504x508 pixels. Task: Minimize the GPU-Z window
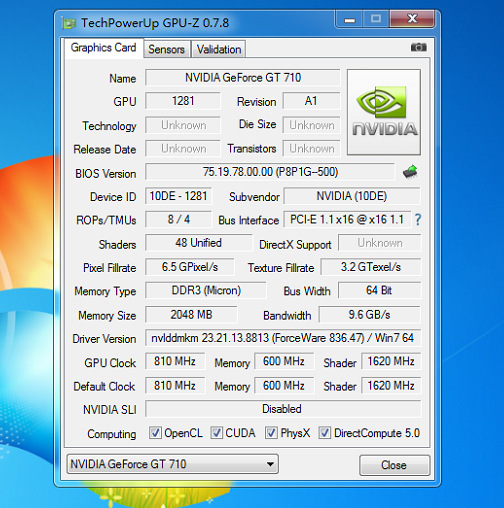tap(349, 19)
